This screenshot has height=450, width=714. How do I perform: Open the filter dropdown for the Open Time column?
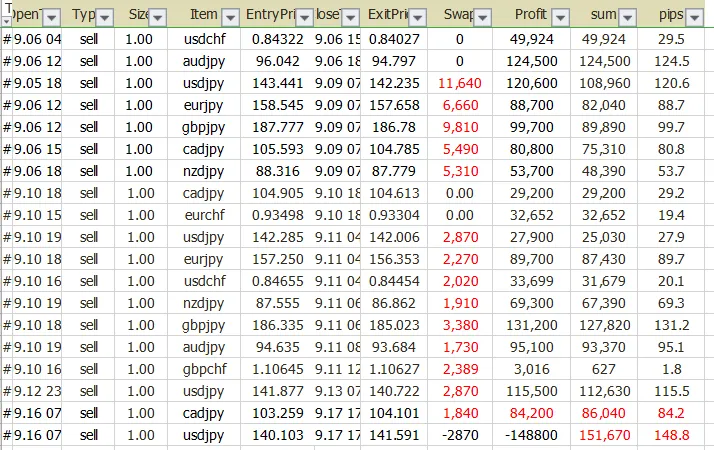click(x=51, y=18)
